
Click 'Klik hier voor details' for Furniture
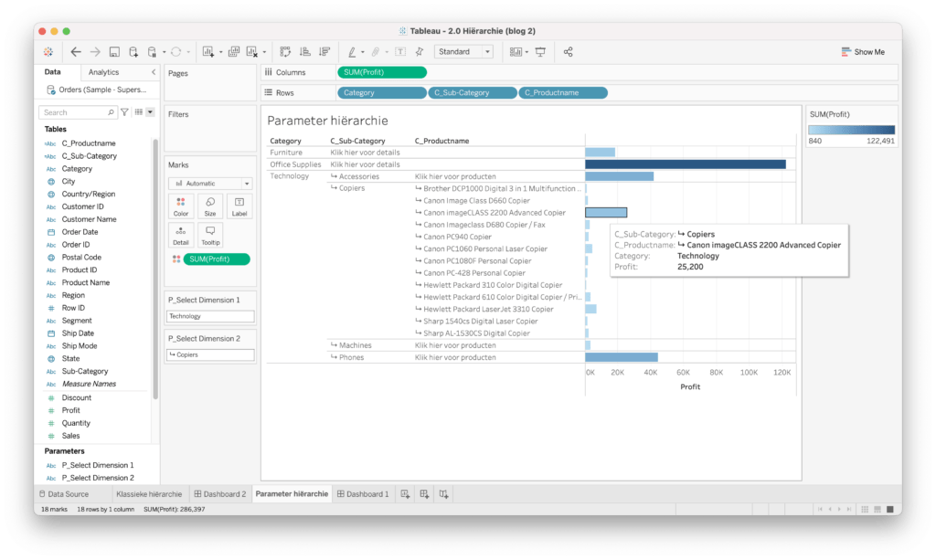point(365,153)
